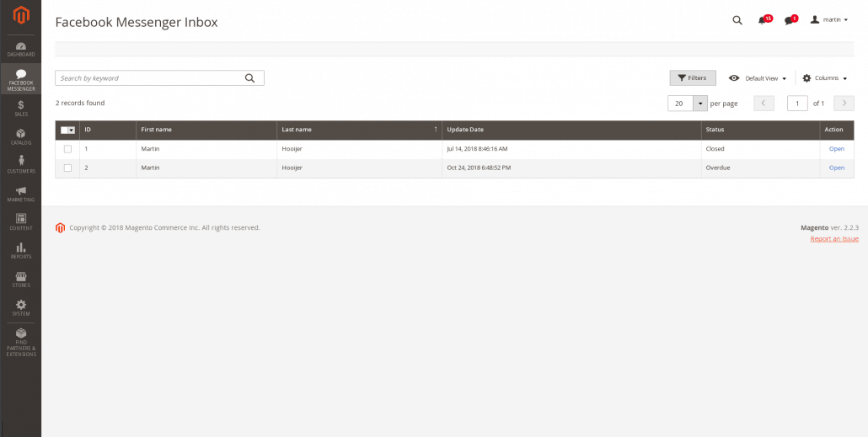Toggle the select-all checkbox in table header

[65, 130]
